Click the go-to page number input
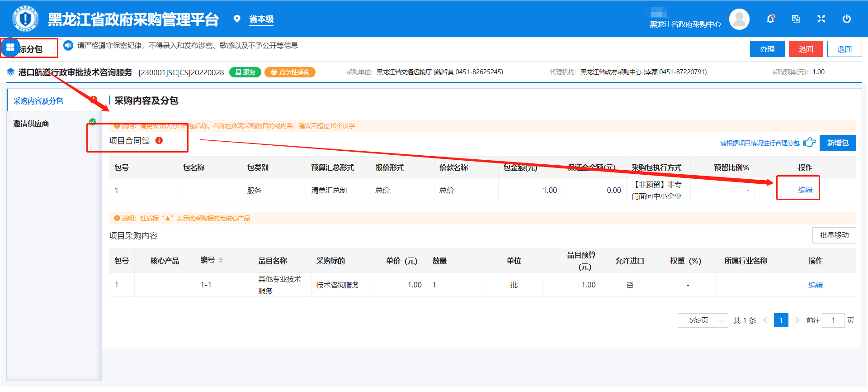This screenshot has width=868, height=392. pos(833,320)
